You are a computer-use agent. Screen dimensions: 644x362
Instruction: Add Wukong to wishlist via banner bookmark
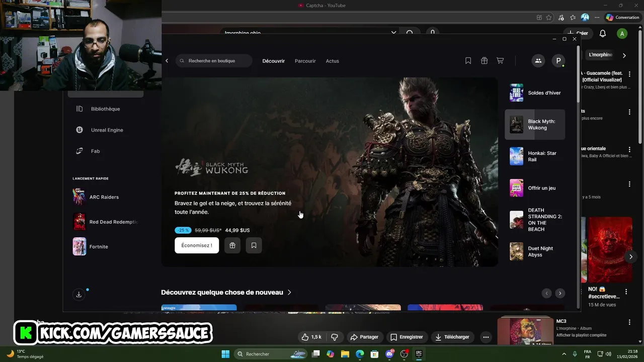tap(254, 245)
